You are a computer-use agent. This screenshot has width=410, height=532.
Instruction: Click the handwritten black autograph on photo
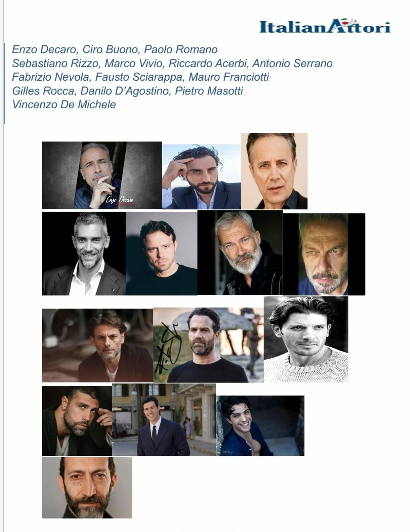[168, 349]
